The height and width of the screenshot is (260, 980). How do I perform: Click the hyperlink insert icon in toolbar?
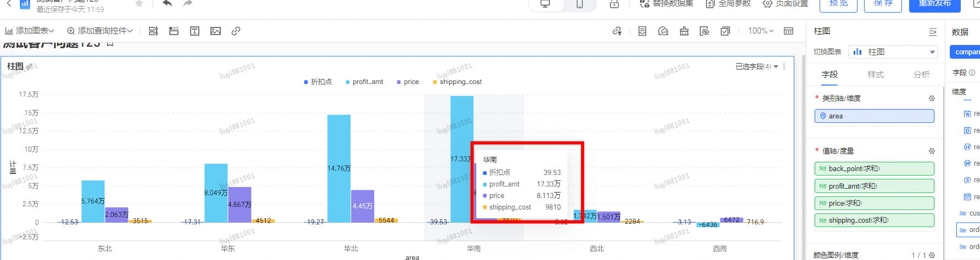tap(236, 31)
